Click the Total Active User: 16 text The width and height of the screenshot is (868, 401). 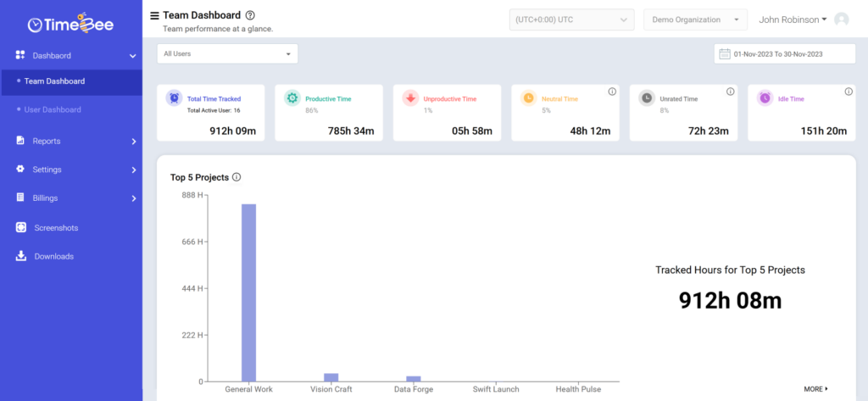coord(214,110)
